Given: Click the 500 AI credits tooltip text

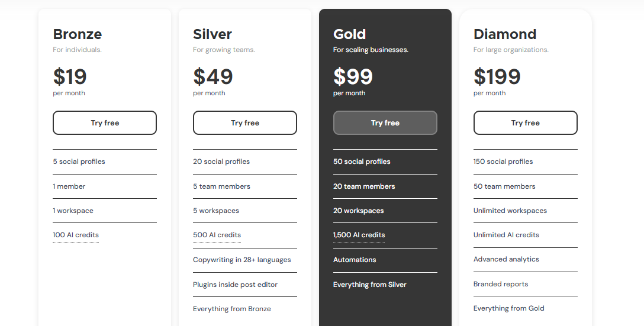Looking at the screenshot, I should tap(217, 235).
